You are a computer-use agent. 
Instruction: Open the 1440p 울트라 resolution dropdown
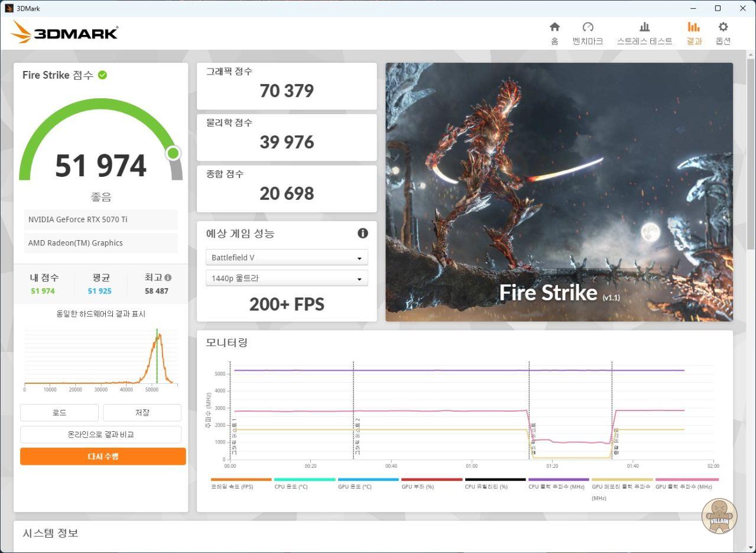(x=287, y=278)
